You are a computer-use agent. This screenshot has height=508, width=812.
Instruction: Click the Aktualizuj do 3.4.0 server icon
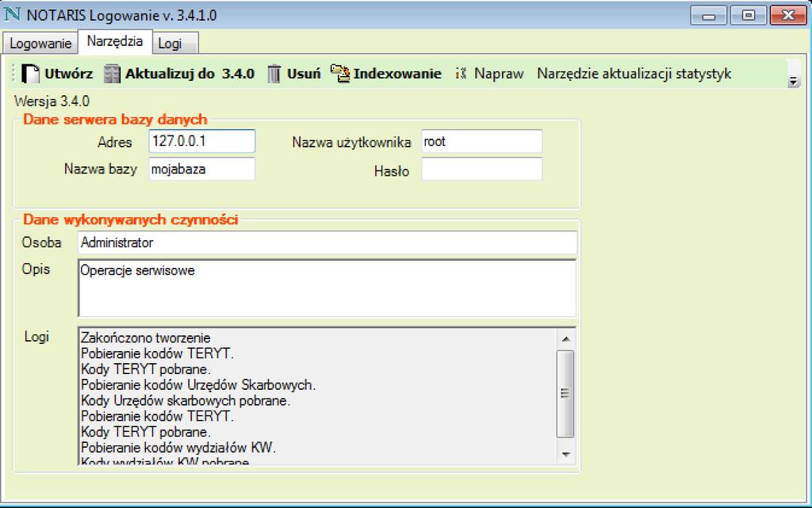pos(111,74)
